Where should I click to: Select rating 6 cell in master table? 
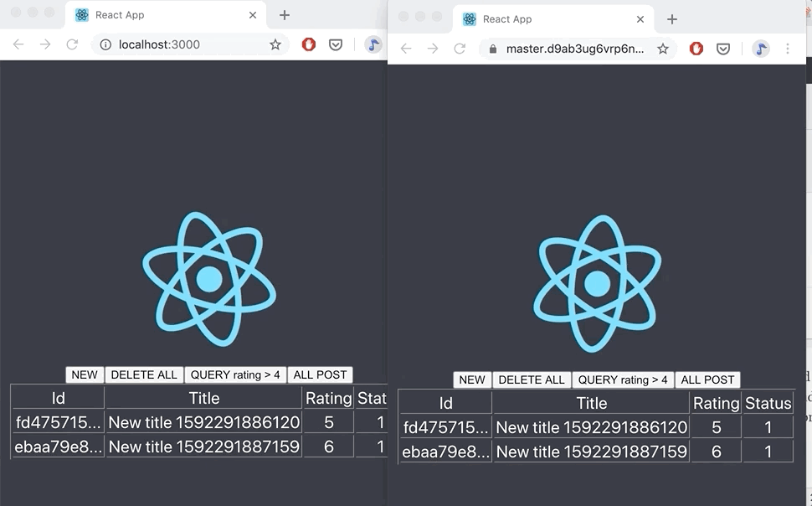tap(717, 452)
